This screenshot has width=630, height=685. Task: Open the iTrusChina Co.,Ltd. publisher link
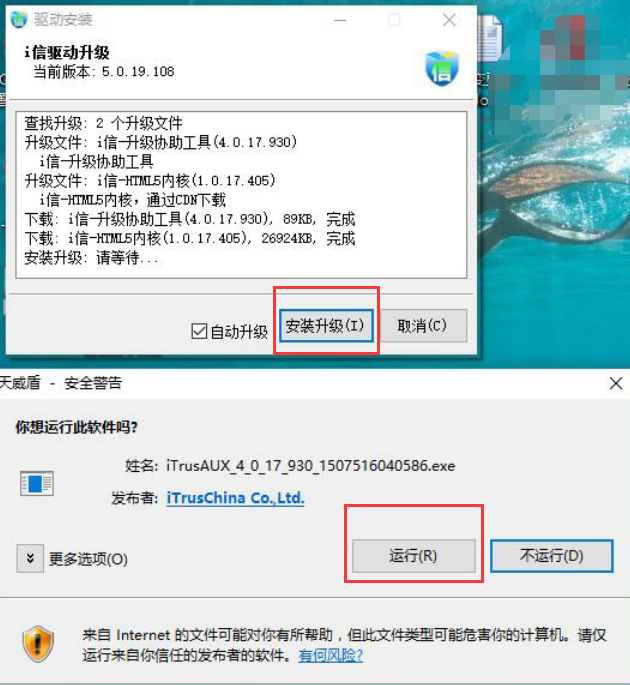tap(235, 498)
